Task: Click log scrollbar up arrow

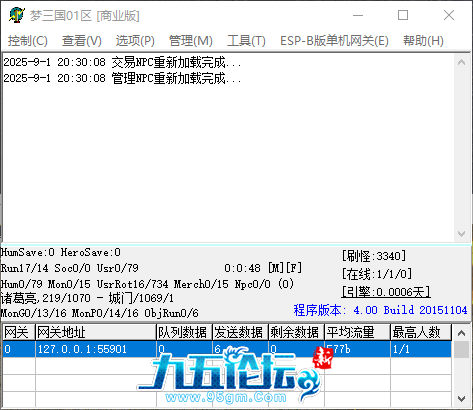Action: tap(462, 62)
